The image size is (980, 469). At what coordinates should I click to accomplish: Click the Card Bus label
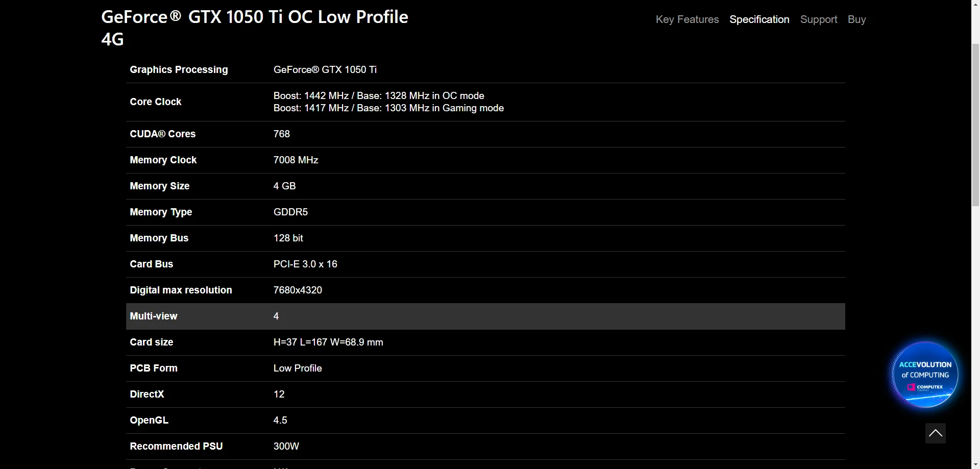pos(152,264)
